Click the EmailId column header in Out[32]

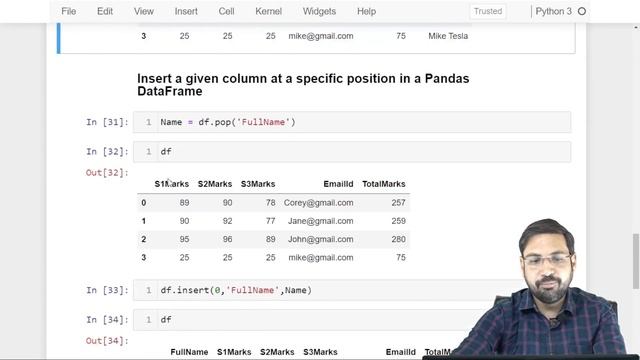coord(338,184)
